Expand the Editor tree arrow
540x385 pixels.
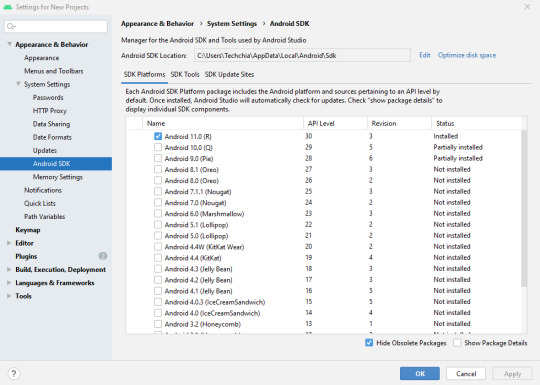tap(9, 243)
